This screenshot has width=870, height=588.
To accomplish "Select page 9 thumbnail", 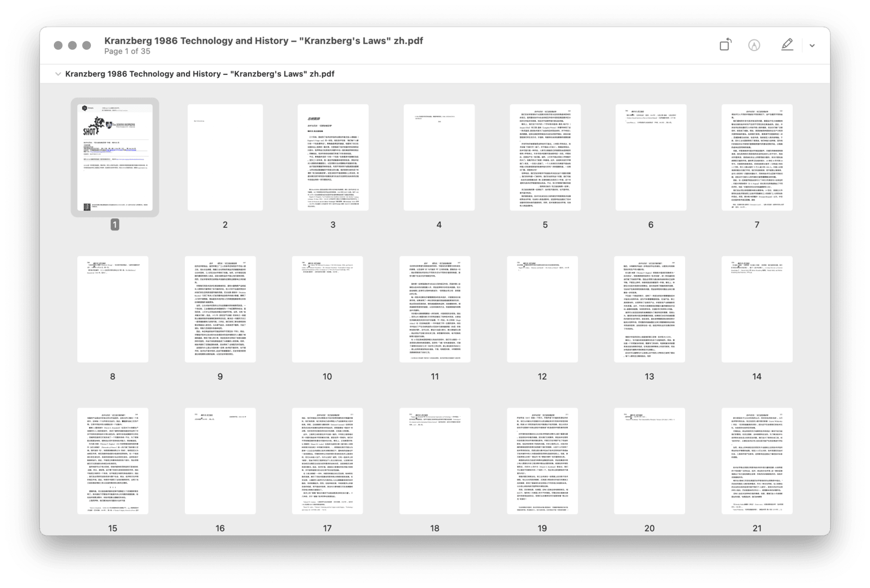I will click(220, 309).
